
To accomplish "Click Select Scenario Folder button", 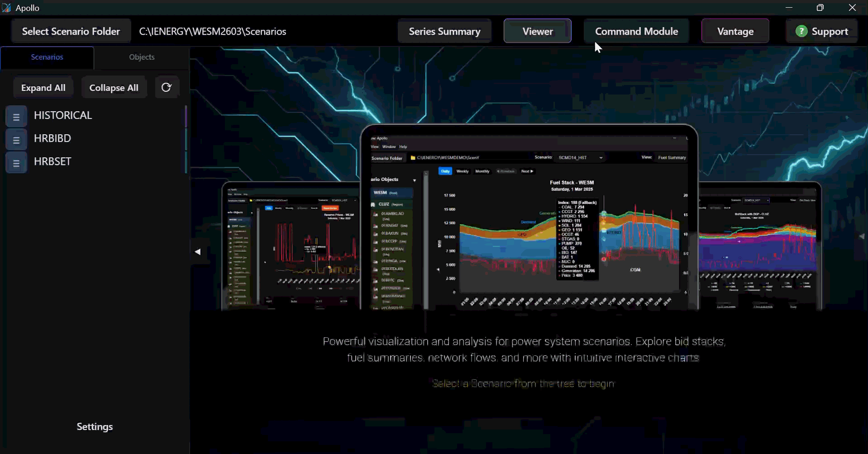I will coord(71,31).
